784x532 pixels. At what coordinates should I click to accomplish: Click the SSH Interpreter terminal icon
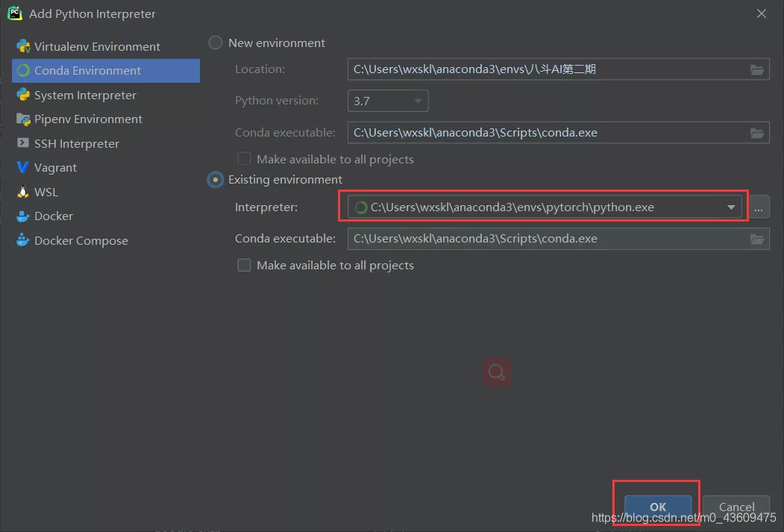click(23, 143)
